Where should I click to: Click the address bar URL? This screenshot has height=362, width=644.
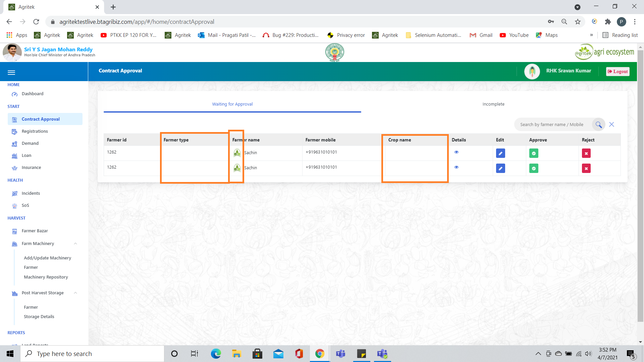137,22
